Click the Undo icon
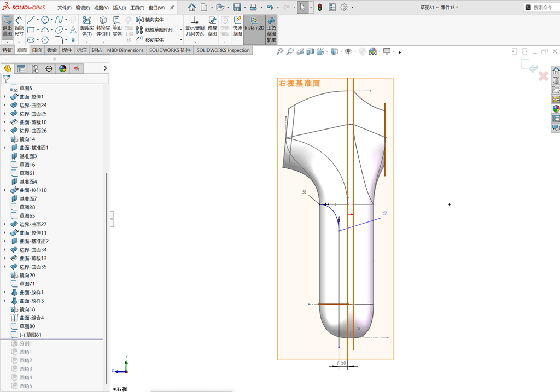Screen dimensions: 560x392 [x=270, y=7]
